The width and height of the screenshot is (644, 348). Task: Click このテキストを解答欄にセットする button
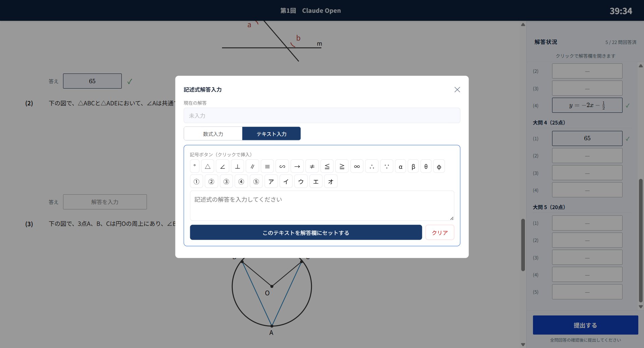tap(306, 233)
